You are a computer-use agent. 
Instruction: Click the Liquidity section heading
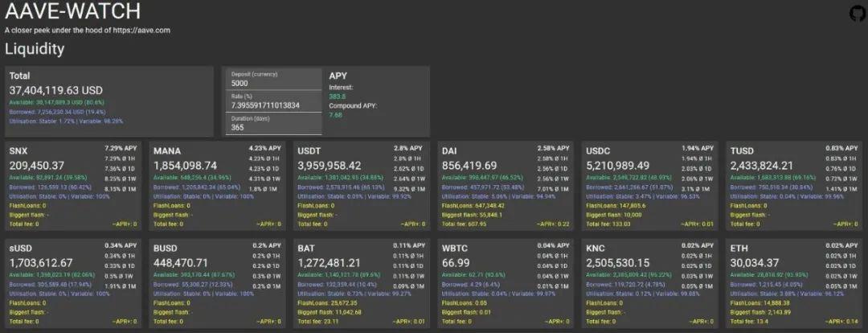click(35, 49)
